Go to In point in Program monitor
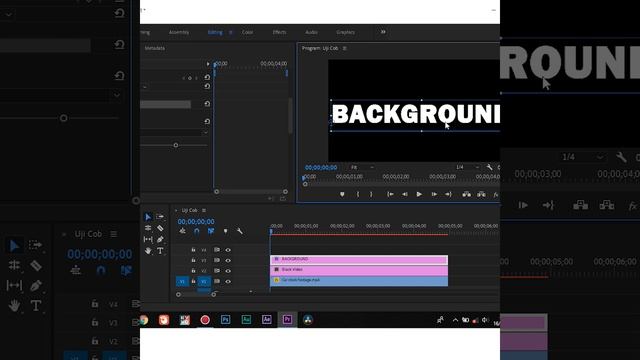The width and height of the screenshot is (640, 360). [x=390, y=194]
